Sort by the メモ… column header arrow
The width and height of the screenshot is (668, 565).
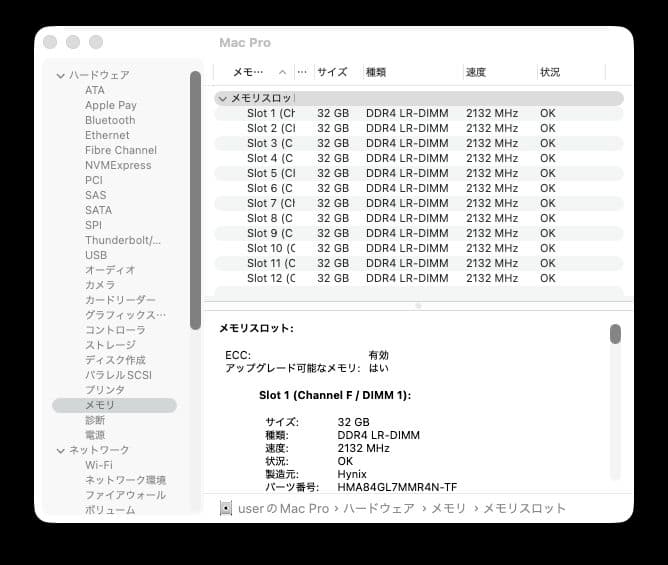click(x=282, y=72)
